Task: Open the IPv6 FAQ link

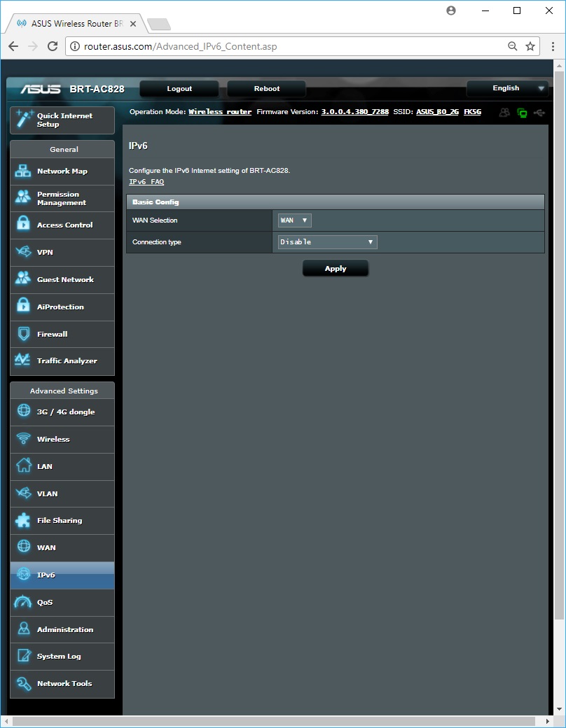Action: coord(146,182)
